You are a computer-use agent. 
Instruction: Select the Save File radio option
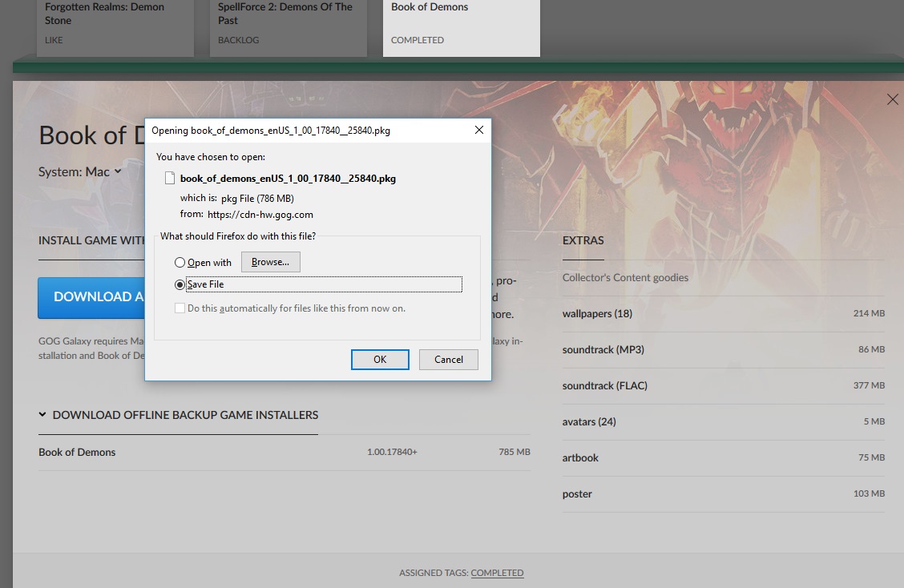coord(180,284)
